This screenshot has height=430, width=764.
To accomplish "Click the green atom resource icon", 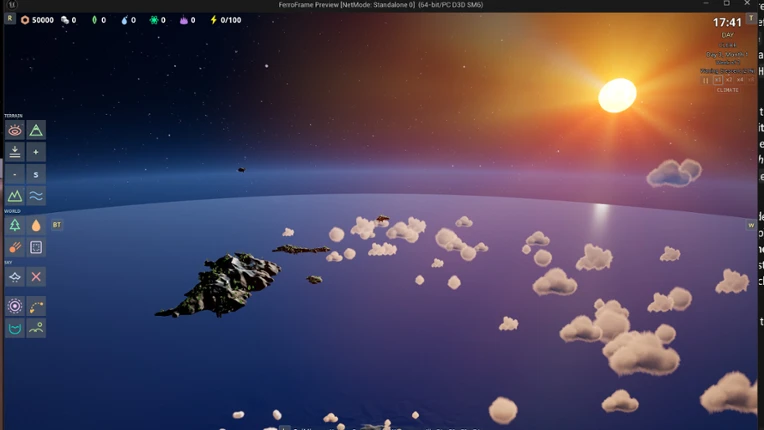I will [154, 20].
